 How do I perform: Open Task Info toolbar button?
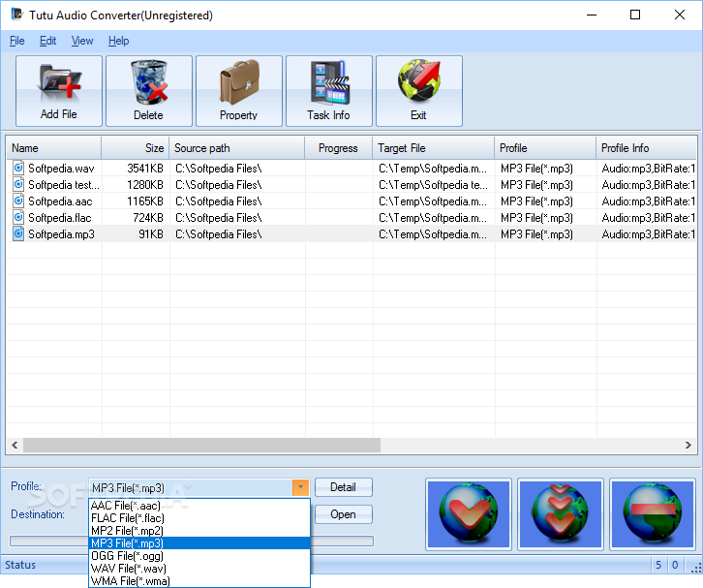coord(329,91)
